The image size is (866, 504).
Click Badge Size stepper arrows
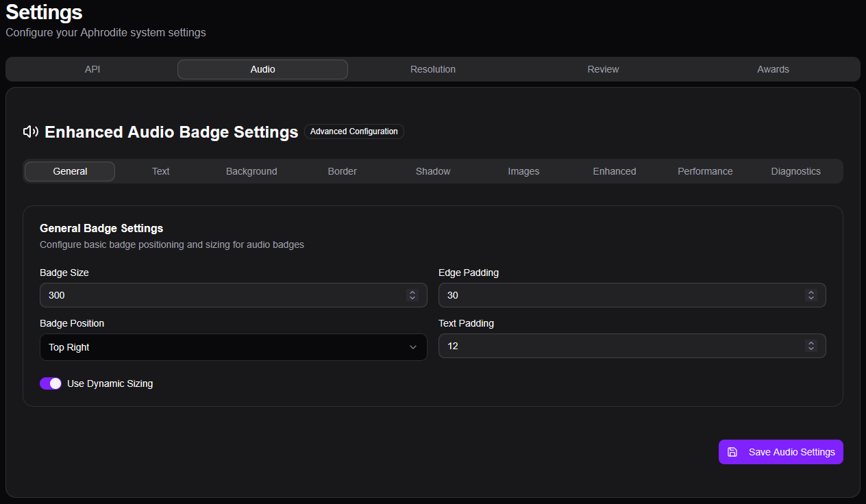click(412, 295)
